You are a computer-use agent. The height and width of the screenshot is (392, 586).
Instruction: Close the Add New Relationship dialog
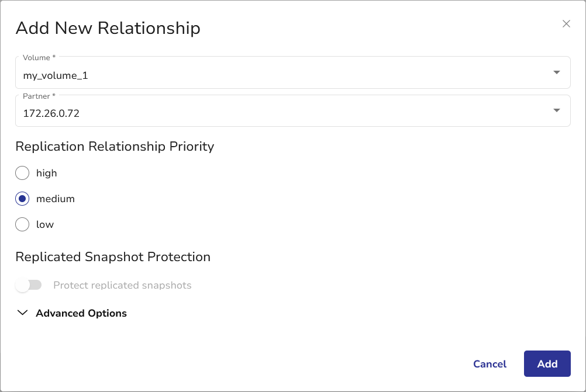pyautogui.click(x=566, y=24)
